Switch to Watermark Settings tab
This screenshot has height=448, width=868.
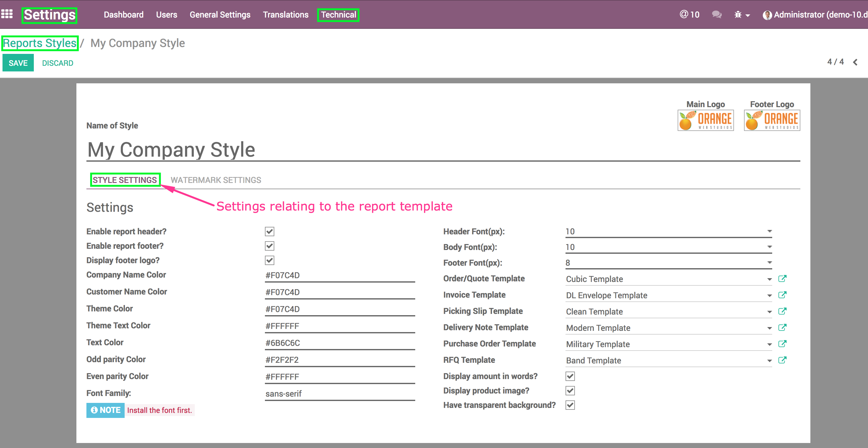click(216, 180)
